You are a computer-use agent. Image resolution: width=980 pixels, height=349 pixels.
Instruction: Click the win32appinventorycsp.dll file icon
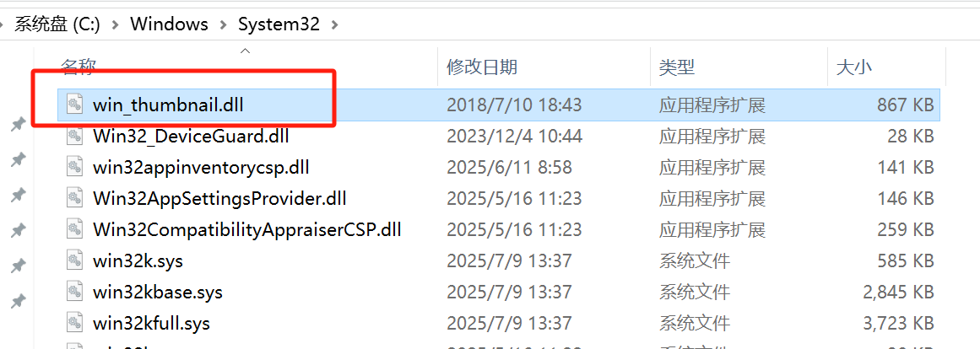(75, 167)
